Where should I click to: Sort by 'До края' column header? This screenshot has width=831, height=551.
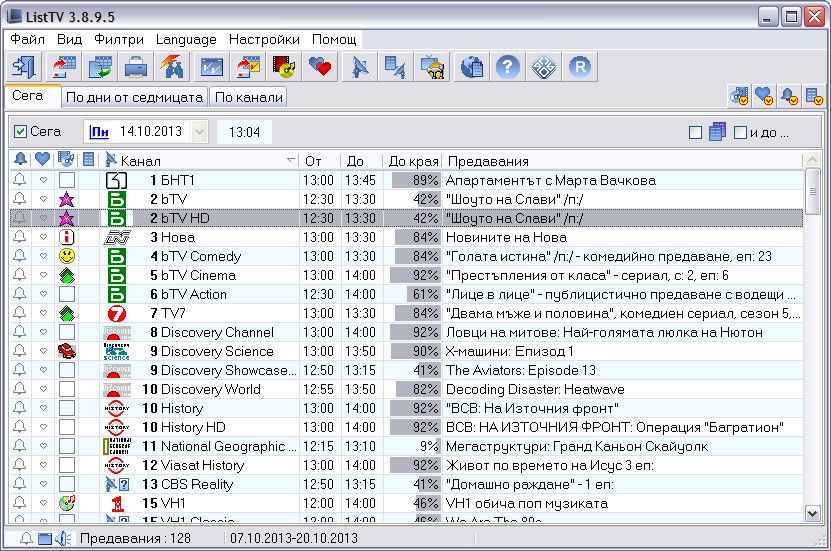point(413,161)
